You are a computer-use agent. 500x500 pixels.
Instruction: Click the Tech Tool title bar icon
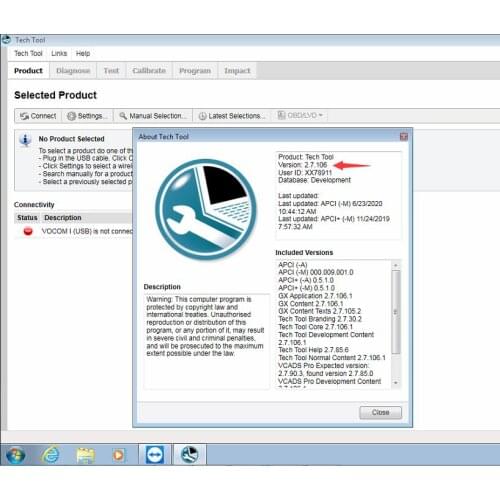6,40
